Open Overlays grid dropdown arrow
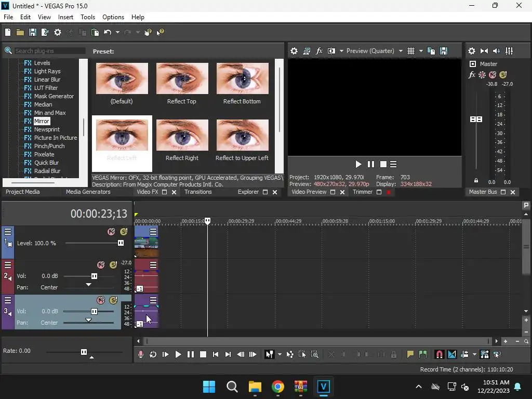 coord(421,51)
